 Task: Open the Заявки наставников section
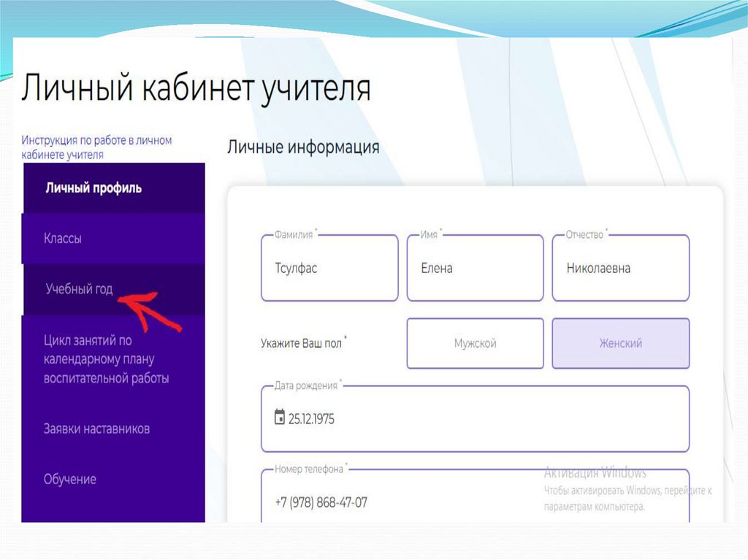click(x=113, y=429)
